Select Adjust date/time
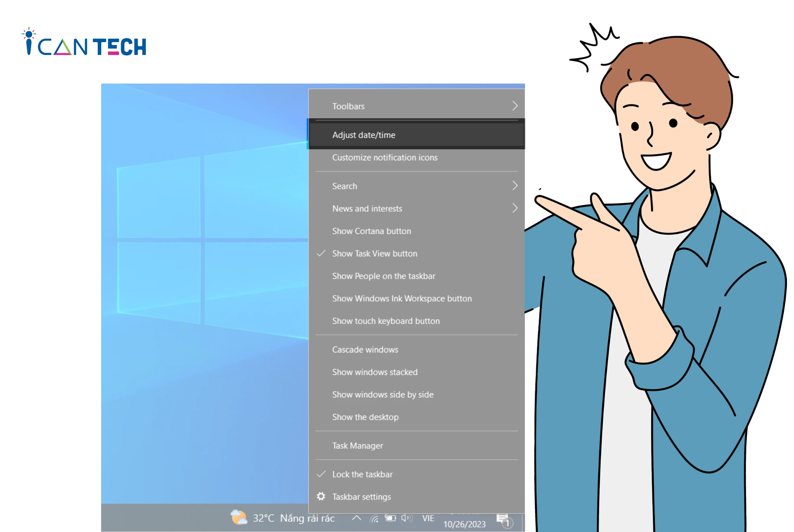Image resolution: width=794 pixels, height=532 pixels. click(x=417, y=135)
